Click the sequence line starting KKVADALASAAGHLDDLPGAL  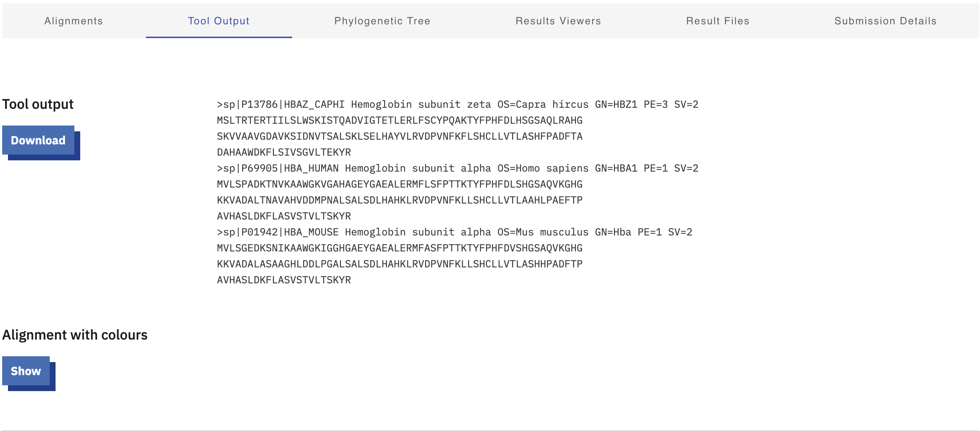400,264
